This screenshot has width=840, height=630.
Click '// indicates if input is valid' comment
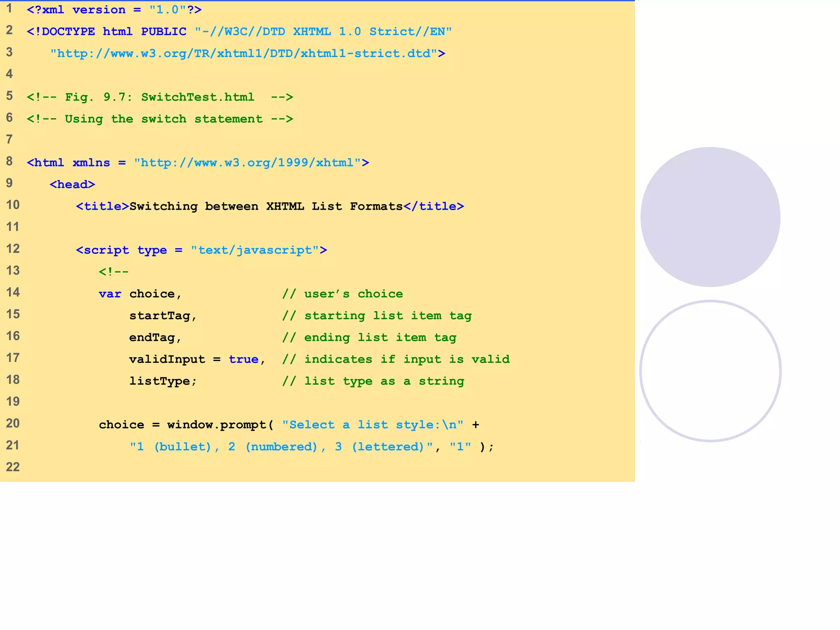396,359
